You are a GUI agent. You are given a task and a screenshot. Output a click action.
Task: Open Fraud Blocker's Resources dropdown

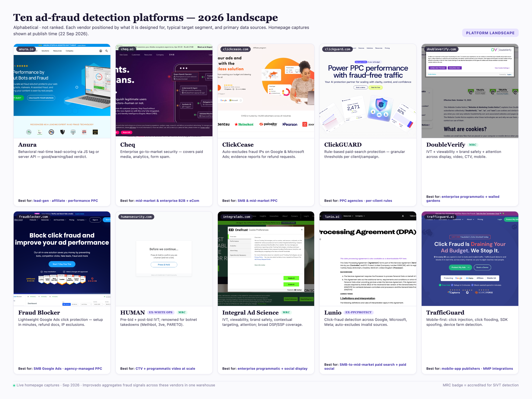[46, 220]
